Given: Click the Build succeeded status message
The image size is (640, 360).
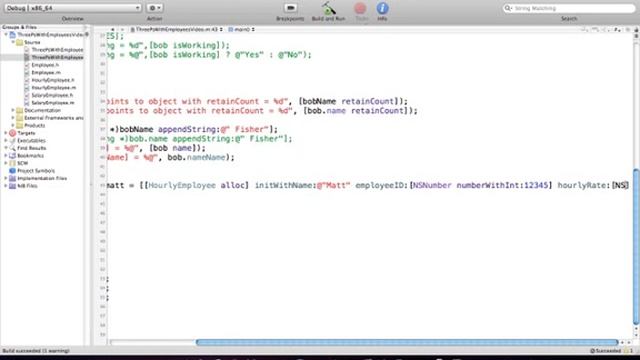Looking at the screenshot, I should 36,351.
